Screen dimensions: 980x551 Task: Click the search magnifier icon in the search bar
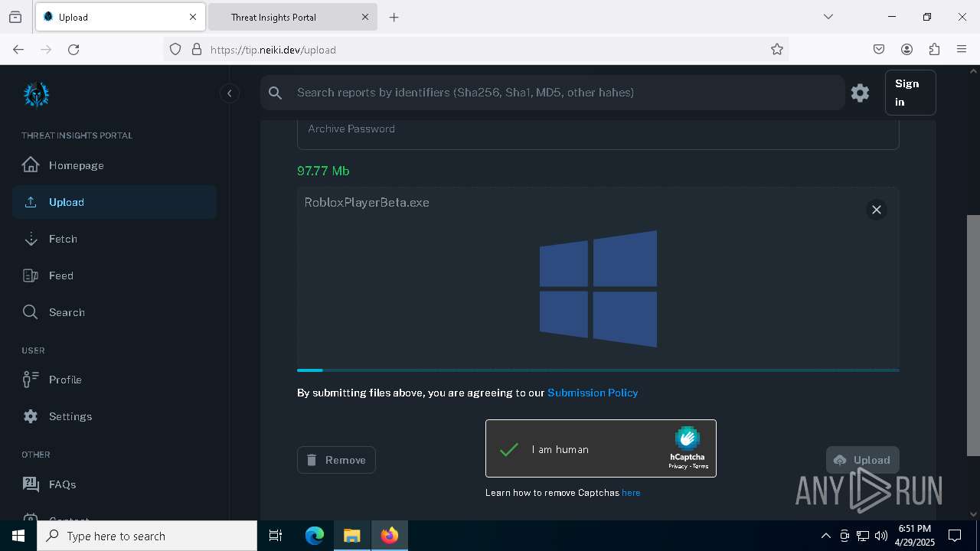(x=276, y=93)
